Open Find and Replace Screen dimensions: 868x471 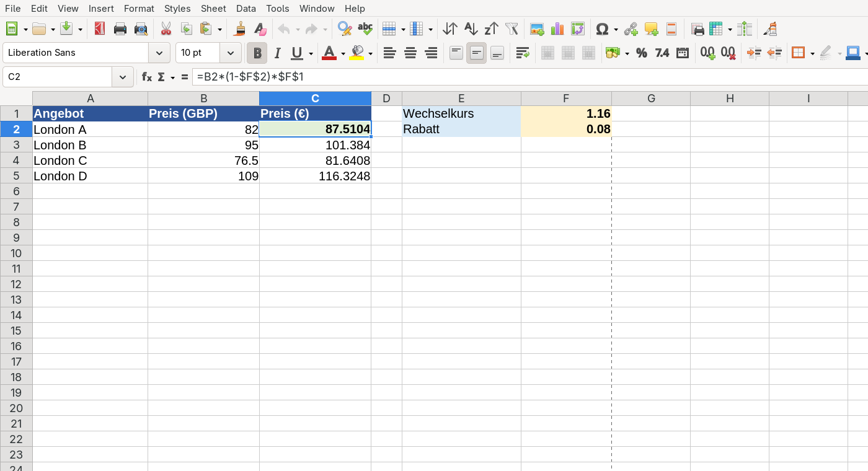345,29
